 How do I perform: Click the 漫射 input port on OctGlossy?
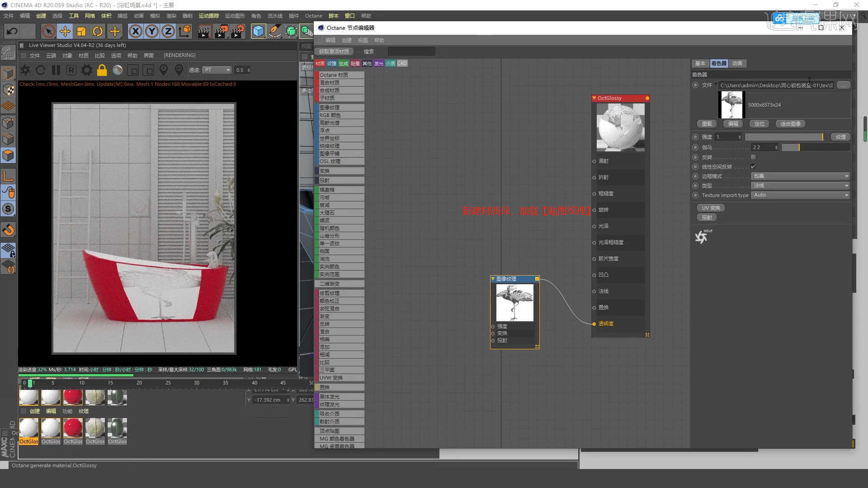click(594, 161)
